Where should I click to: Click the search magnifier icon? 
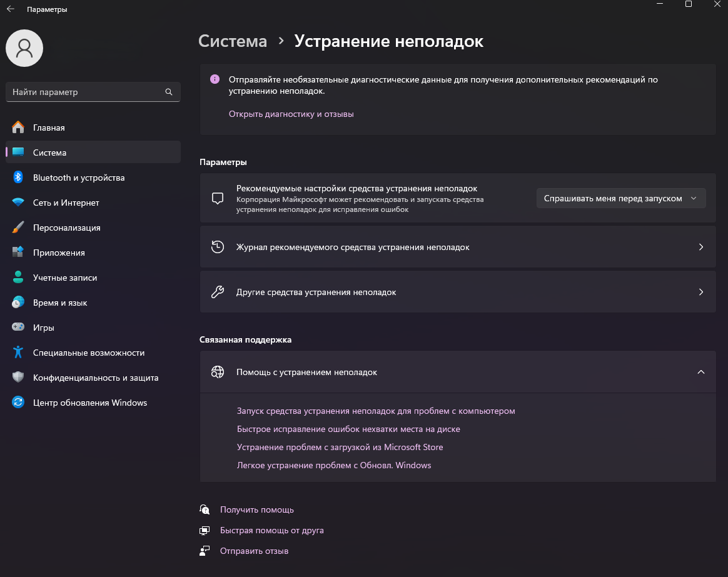tap(169, 92)
